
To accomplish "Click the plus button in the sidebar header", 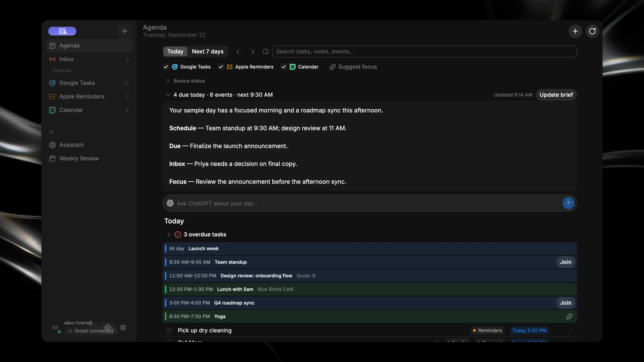I will click(x=125, y=31).
